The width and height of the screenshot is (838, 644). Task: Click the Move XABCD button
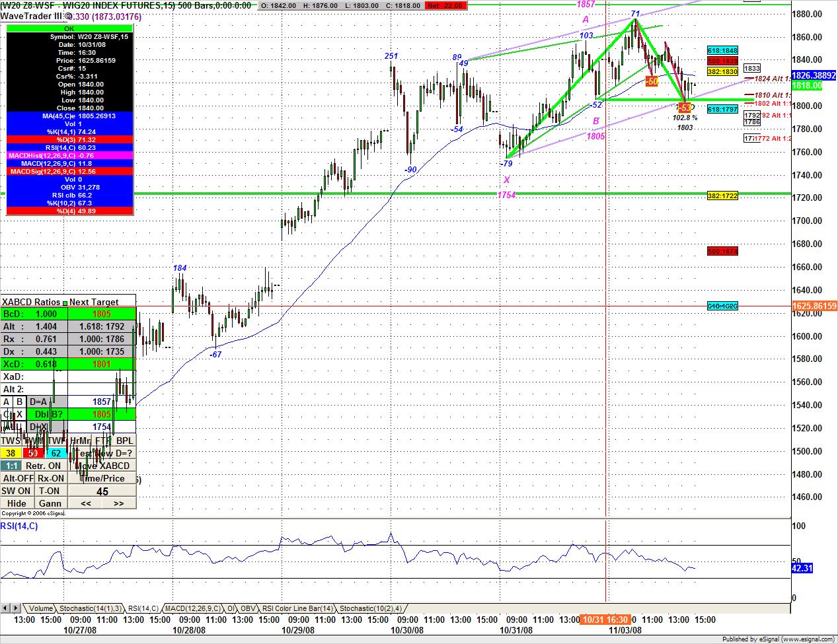coord(102,466)
